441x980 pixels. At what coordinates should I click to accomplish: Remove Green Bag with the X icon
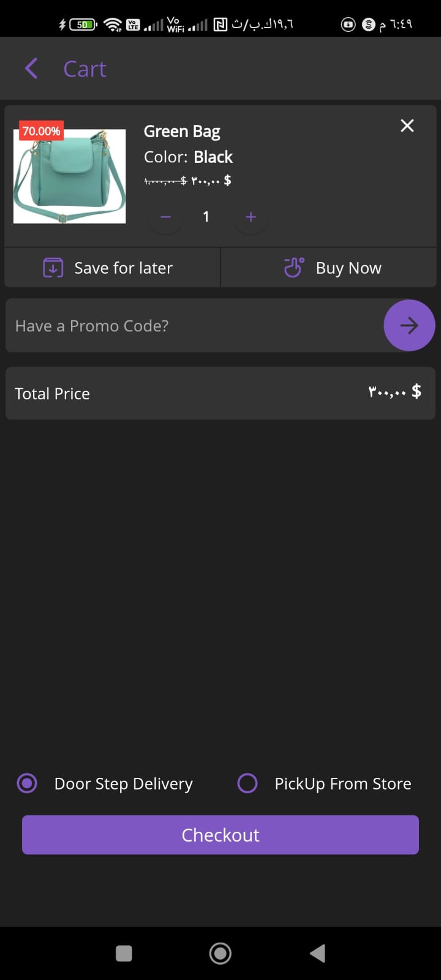pyautogui.click(x=407, y=126)
